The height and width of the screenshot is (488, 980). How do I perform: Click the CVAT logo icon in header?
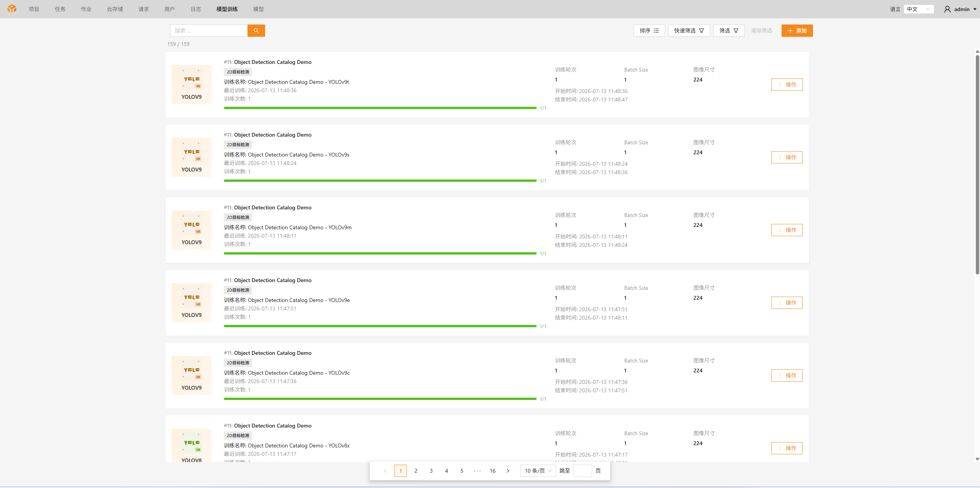pos(12,9)
